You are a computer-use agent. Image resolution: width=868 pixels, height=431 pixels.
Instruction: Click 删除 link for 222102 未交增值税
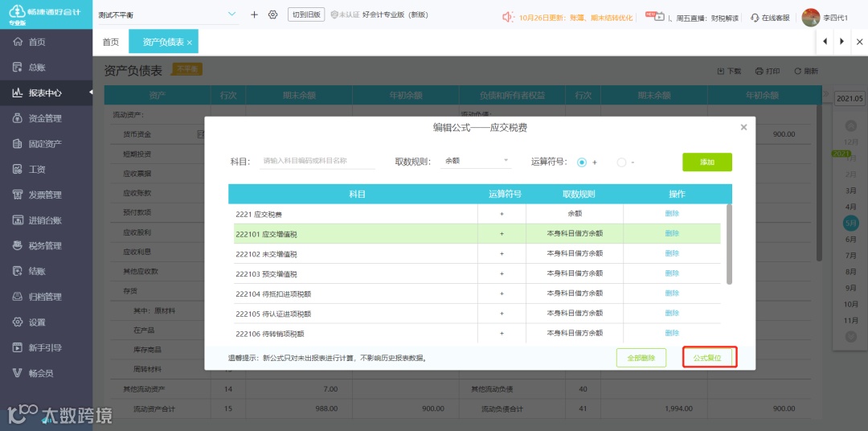click(x=672, y=253)
